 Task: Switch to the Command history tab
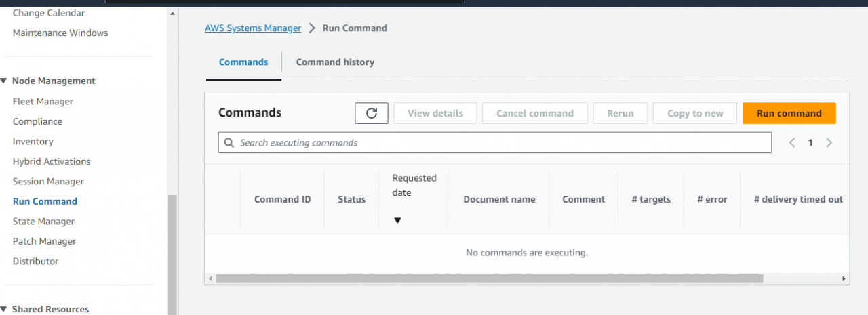coord(335,62)
